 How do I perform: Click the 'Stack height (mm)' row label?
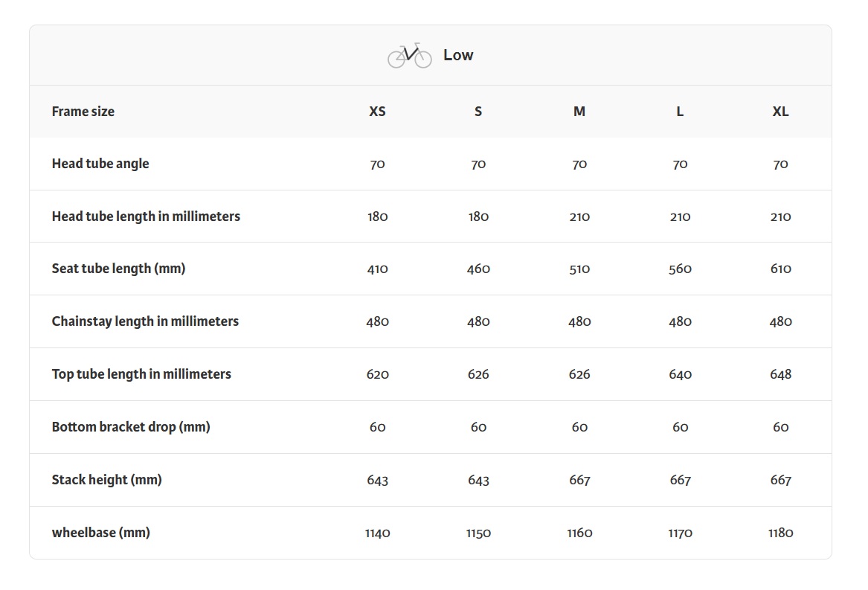[x=106, y=480]
